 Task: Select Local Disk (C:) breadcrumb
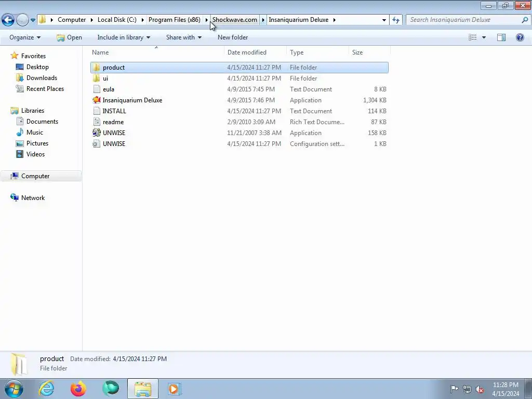(x=117, y=20)
